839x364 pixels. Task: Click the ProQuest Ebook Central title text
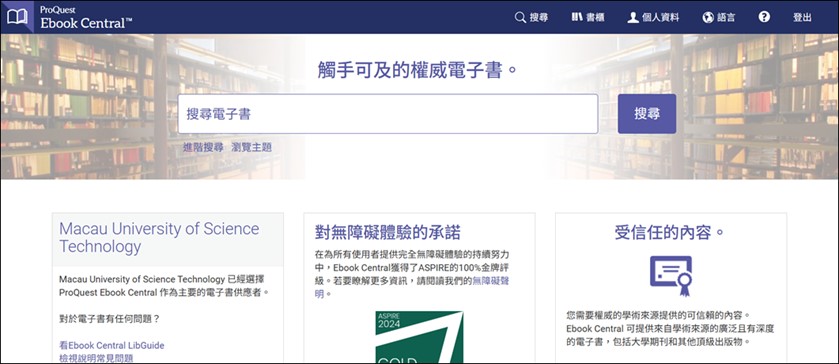click(86, 19)
